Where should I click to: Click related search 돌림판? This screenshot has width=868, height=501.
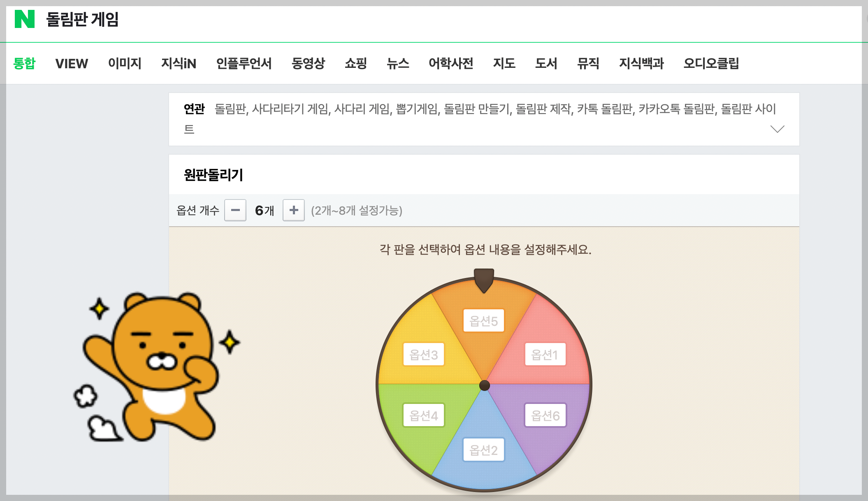pos(230,109)
